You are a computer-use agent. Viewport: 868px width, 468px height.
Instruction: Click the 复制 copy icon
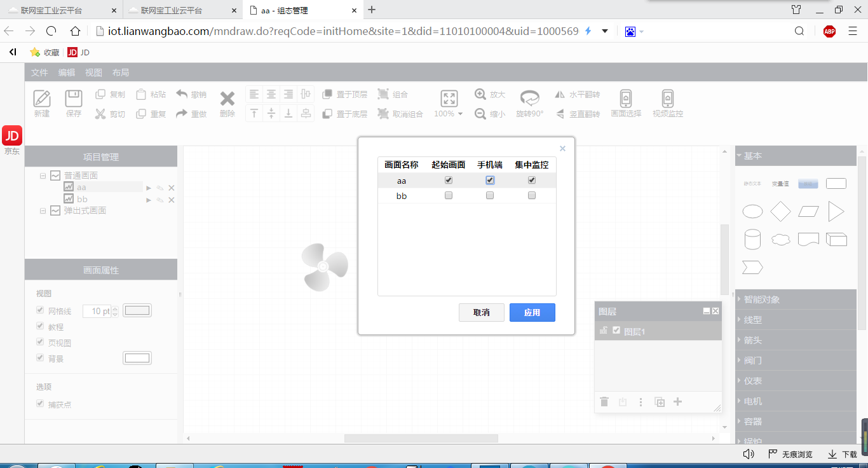(x=100, y=94)
